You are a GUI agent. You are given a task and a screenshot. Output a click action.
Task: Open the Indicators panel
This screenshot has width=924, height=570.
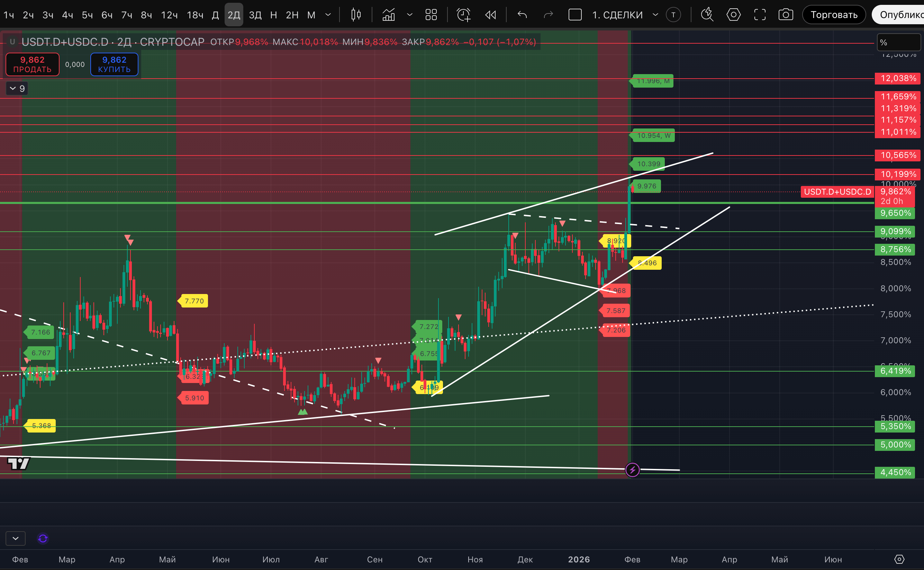coord(389,15)
